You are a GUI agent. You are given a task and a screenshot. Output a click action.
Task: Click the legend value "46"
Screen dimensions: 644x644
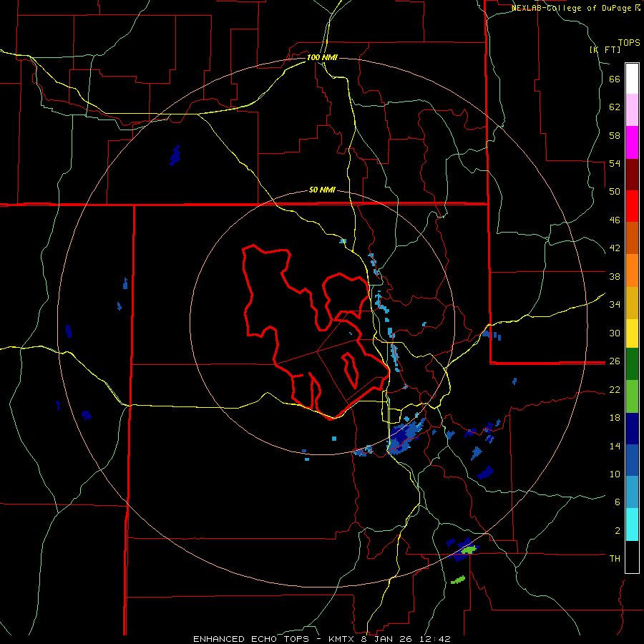pos(615,220)
